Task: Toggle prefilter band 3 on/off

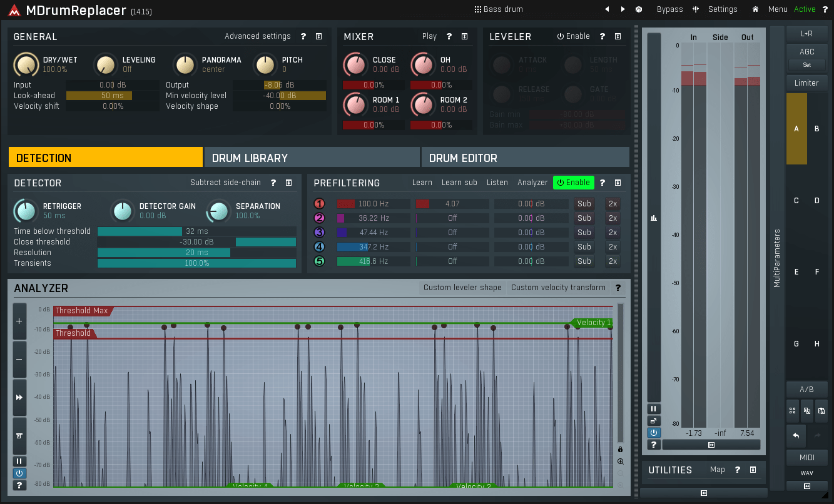Action: [320, 233]
